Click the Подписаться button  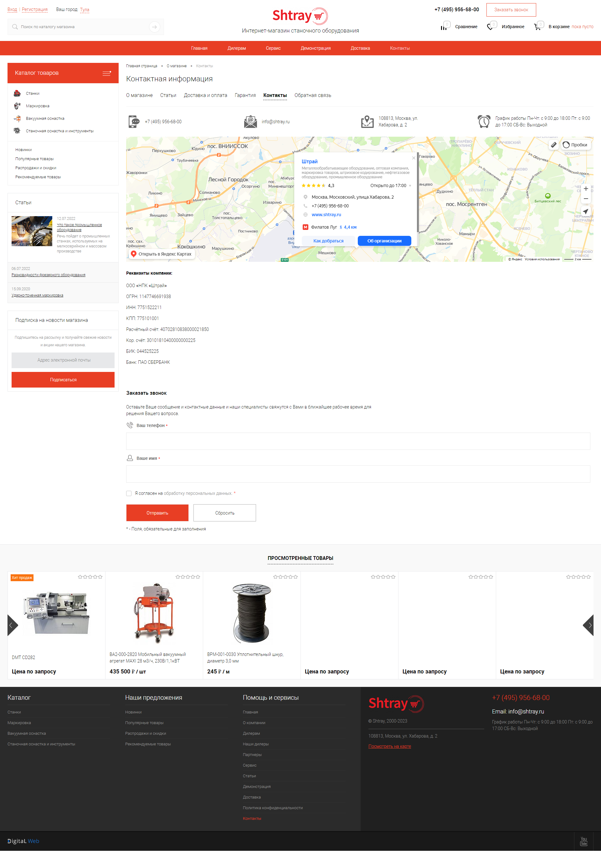coord(63,380)
